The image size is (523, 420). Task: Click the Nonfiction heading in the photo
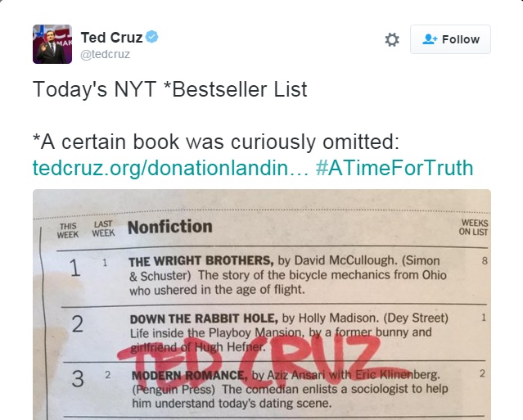tap(169, 227)
